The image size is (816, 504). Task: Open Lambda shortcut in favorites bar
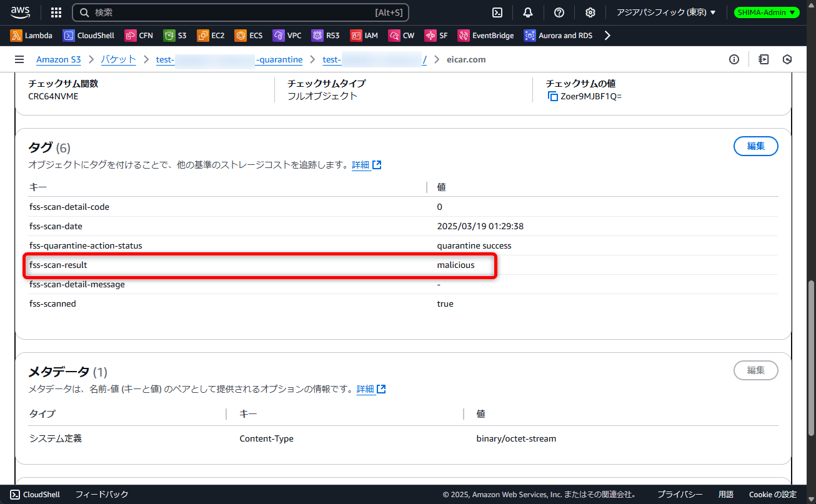pyautogui.click(x=32, y=36)
